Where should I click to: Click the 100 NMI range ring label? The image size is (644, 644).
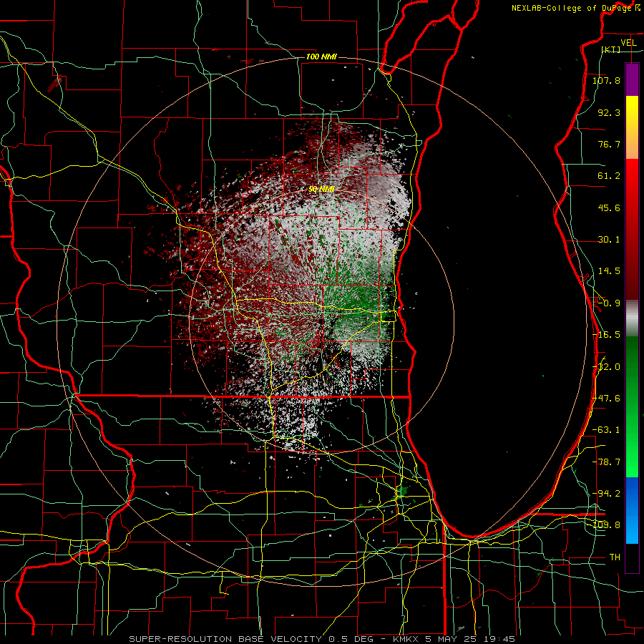(x=321, y=57)
